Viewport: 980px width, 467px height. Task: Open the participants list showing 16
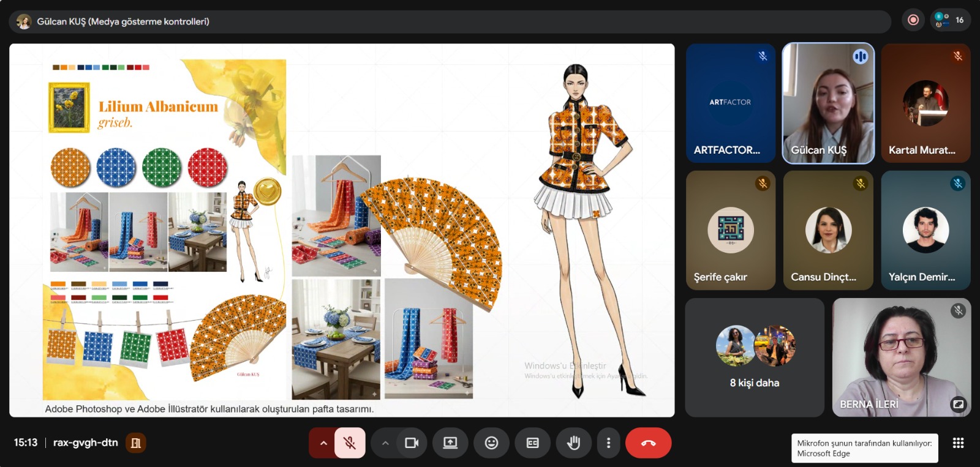pos(950,20)
